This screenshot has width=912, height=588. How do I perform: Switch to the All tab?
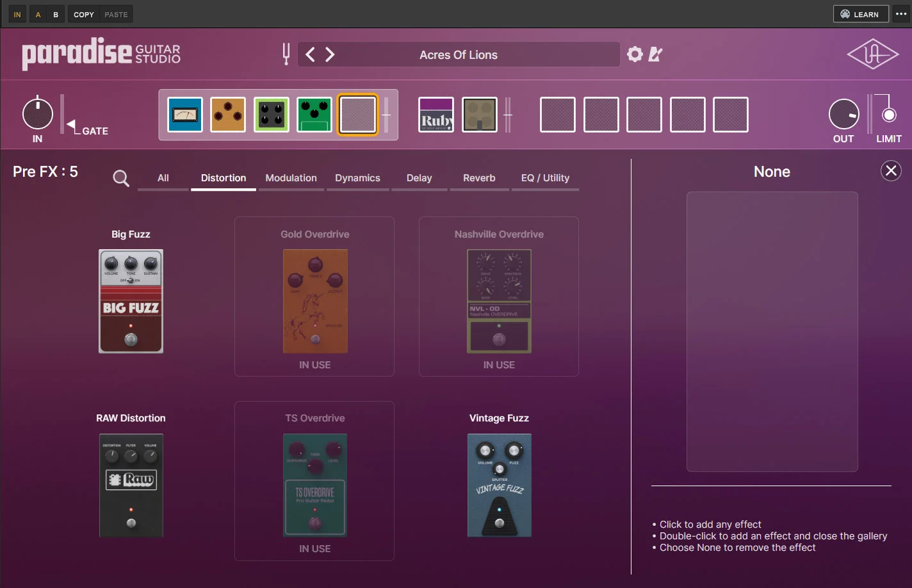pyautogui.click(x=163, y=178)
